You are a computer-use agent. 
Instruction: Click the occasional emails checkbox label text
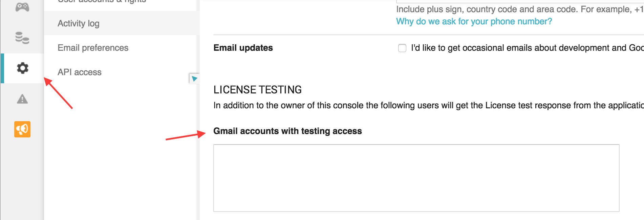pyautogui.click(x=528, y=48)
